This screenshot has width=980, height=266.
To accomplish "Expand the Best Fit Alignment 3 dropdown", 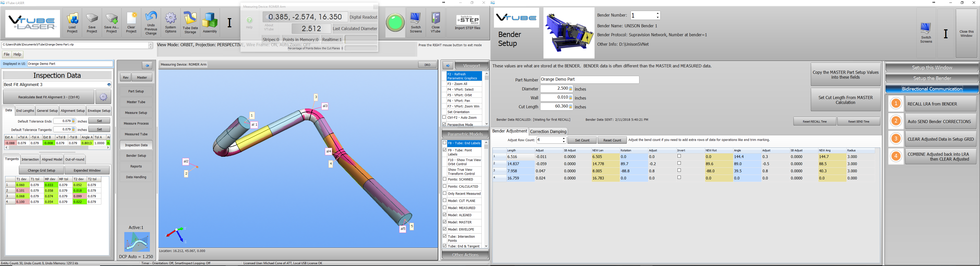I will 109,84.
